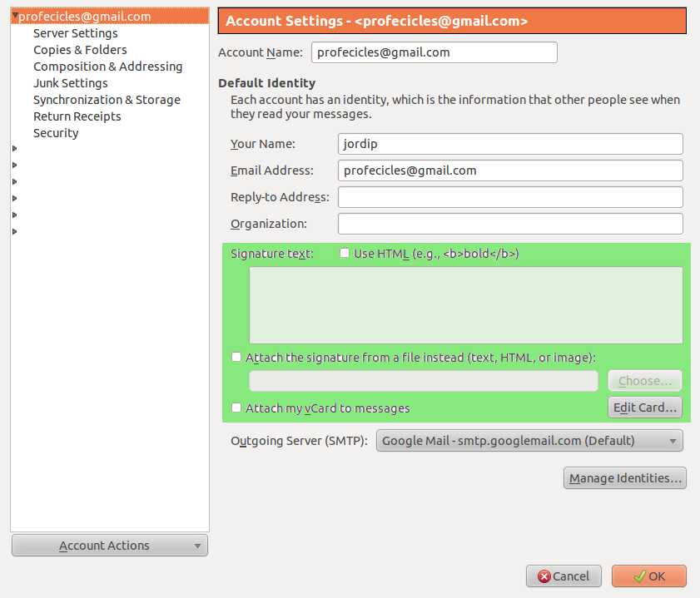Open Security settings in sidebar
Viewport: 700px width, 598px height.
(56, 133)
